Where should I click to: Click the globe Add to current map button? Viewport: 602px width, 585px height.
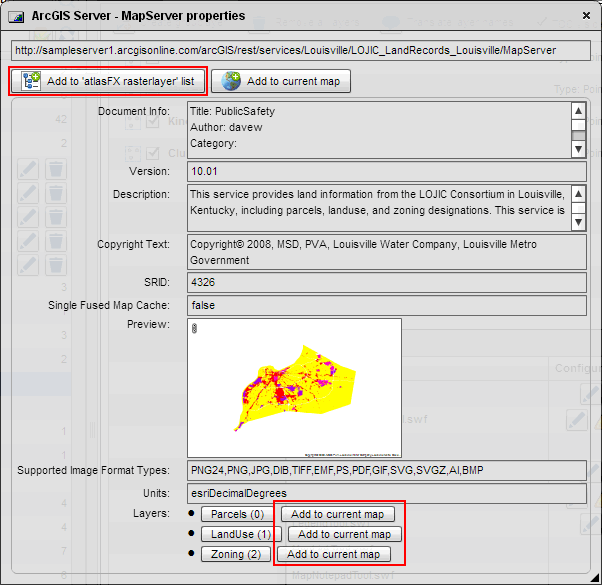281,81
